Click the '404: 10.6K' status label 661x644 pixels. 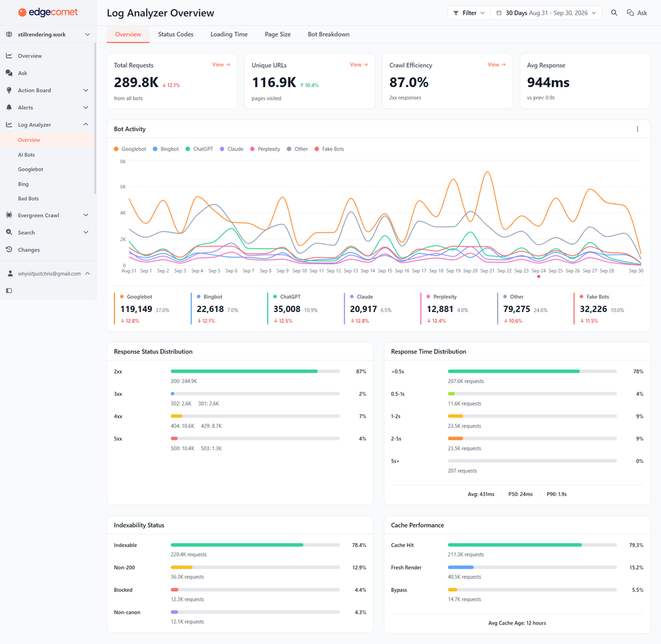[183, 426]
